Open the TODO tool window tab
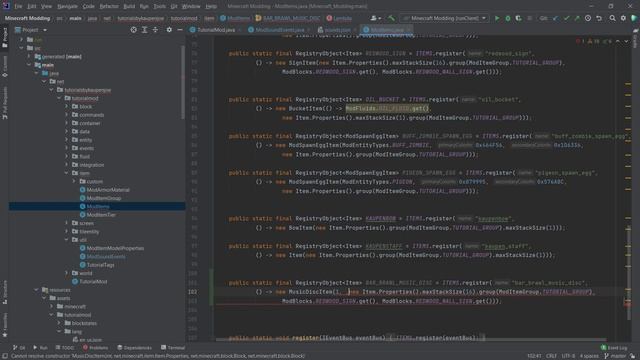640x360 pixels. point(66,348)
